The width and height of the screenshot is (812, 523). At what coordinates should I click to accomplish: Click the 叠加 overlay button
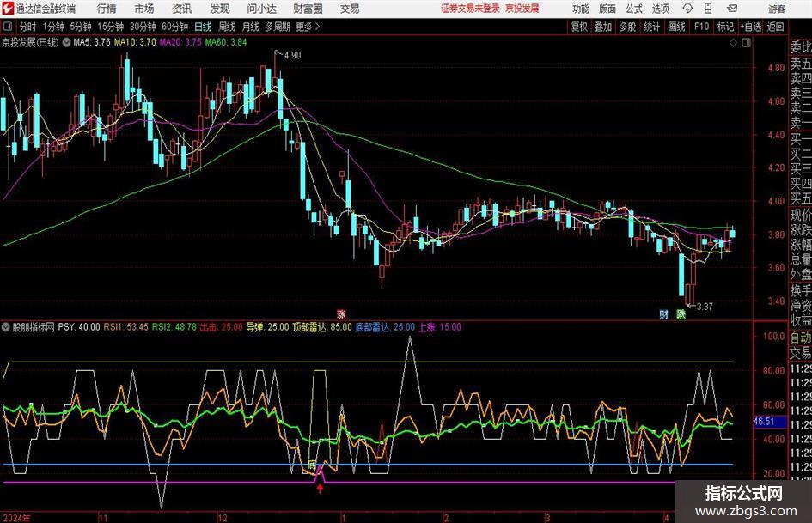pos(603,27)
